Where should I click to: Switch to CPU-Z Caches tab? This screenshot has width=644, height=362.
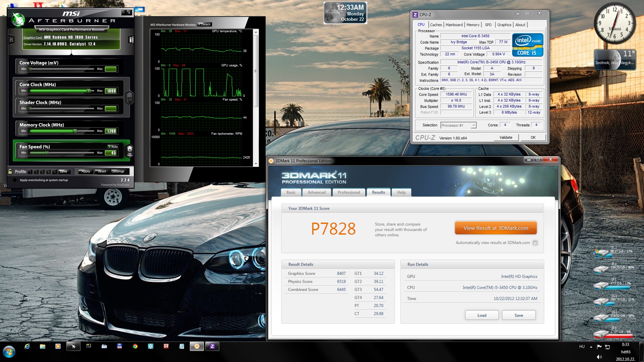(x=436, y=25)
